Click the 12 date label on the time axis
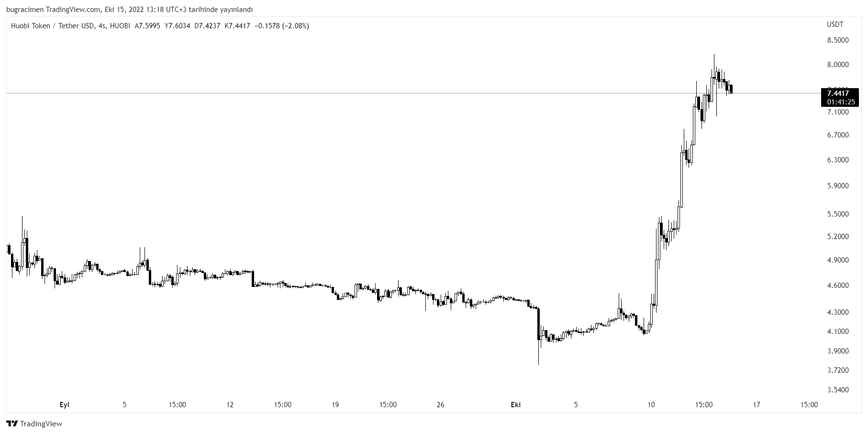The height and width of the screenshot is (434, 868). tap(230, 405)
